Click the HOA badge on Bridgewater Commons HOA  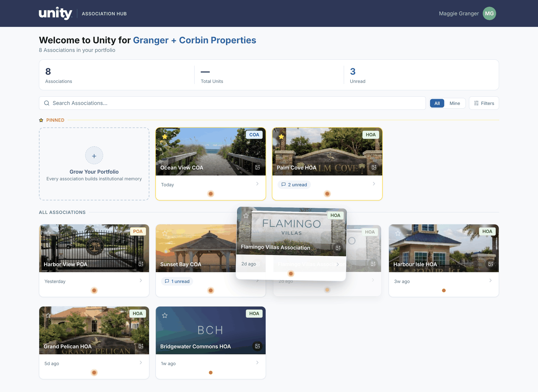point(254,313)
